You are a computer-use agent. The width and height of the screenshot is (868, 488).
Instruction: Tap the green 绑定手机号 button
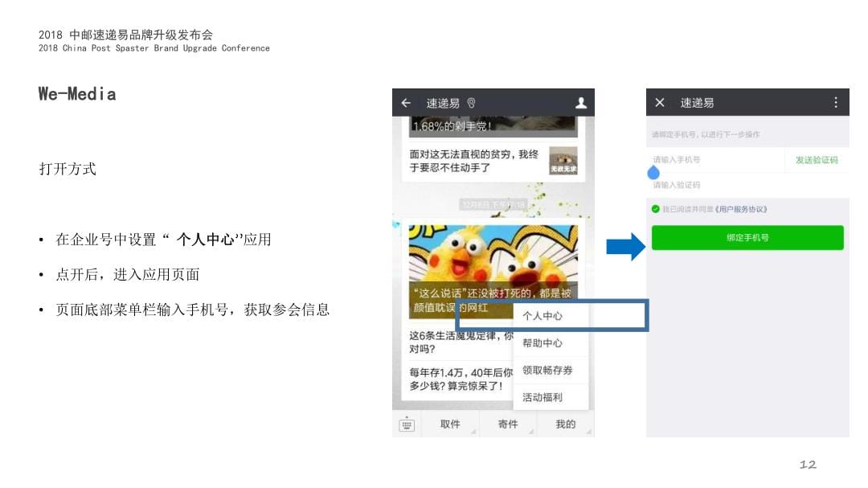(x=747, y=238)
